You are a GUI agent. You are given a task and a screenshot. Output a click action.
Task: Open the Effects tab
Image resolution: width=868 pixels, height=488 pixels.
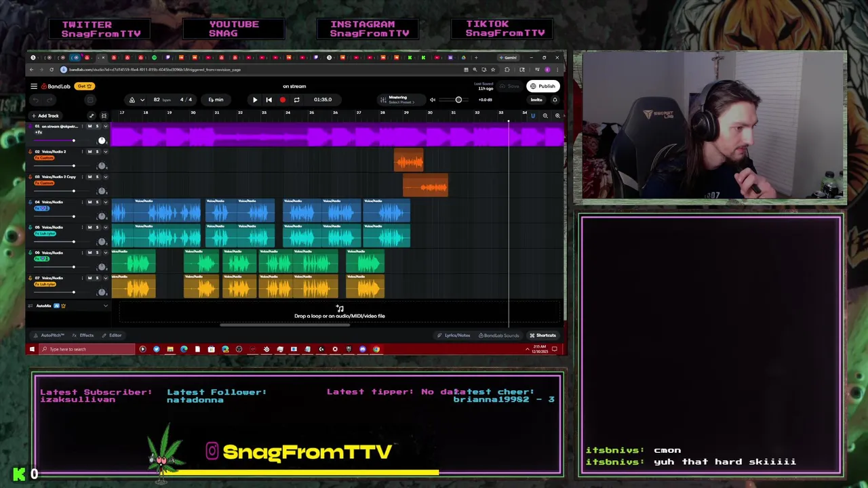tap(83, 335)
